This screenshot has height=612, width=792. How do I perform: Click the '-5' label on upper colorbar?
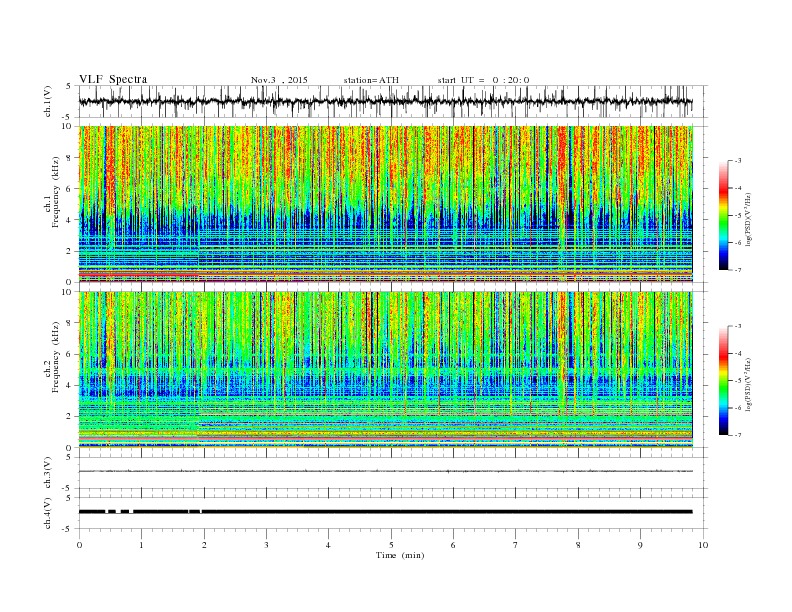(x=738, y=216)
